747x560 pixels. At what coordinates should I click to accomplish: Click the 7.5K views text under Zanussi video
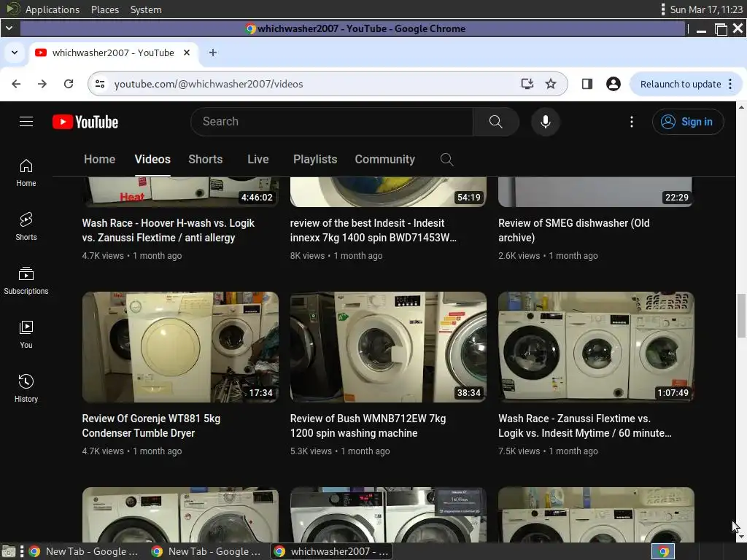pyautogui.click(x=519, y=451)
